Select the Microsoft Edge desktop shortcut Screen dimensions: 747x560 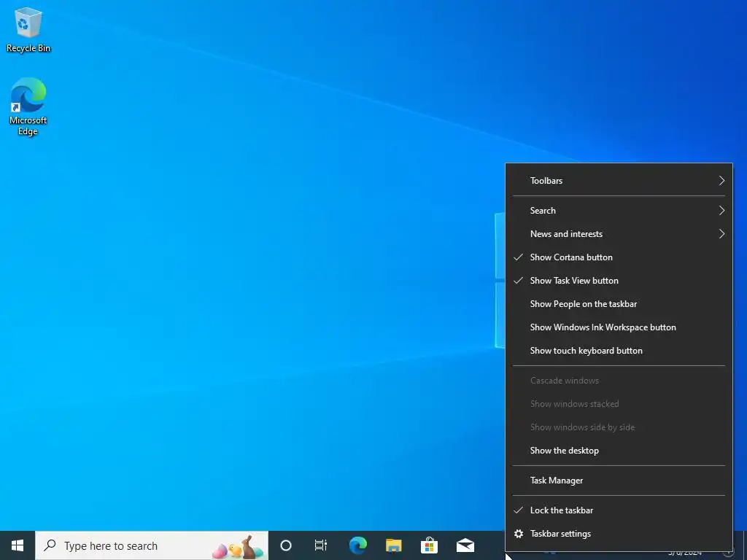(x=28, y=106)
